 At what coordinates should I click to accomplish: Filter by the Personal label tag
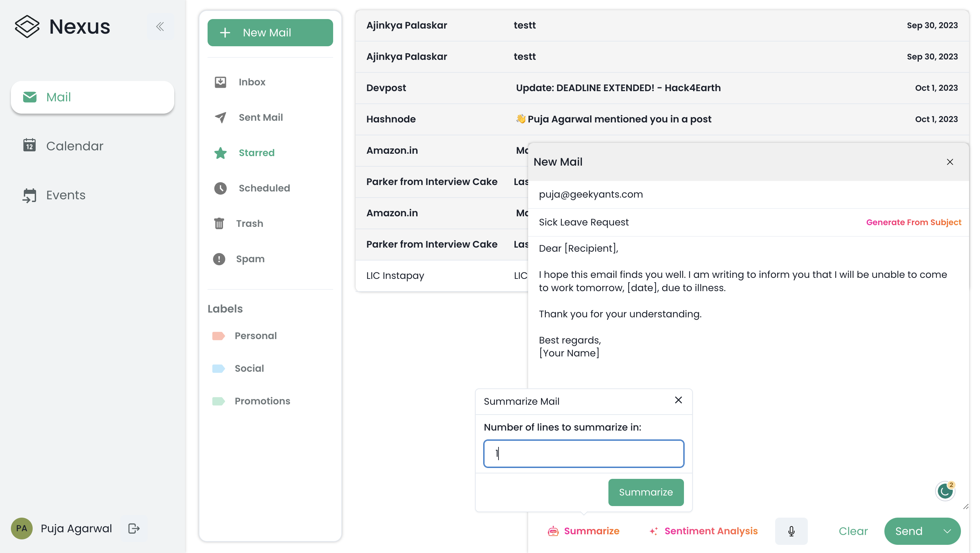coord(255,336)
